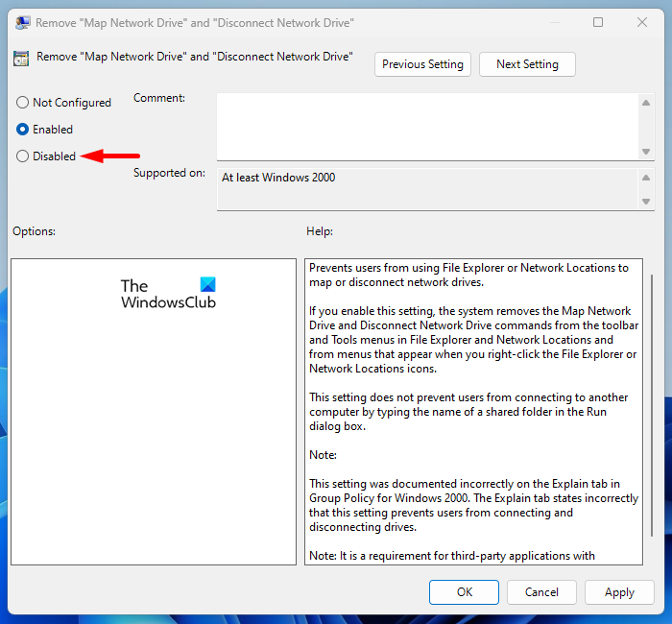Viewport: 672px width, 624px height.
Task: Click the 'Comment:' label
Action: [159, 98]
